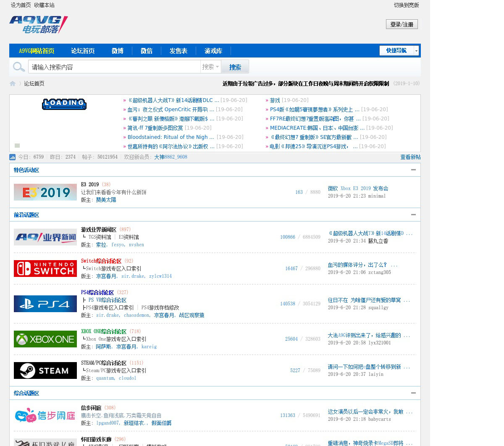Image resolution: width=504 pixels, height=446 pixels.
Task: Open 血污:夜之仪式 OpenCritic headline
Action: tap(171, 110)
